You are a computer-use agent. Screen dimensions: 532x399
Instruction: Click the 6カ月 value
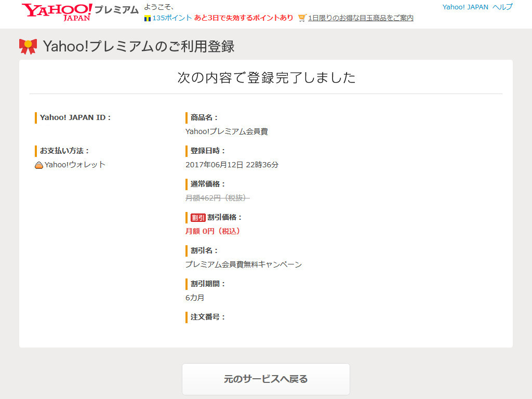pyautogui.click(x=195, y=298)
